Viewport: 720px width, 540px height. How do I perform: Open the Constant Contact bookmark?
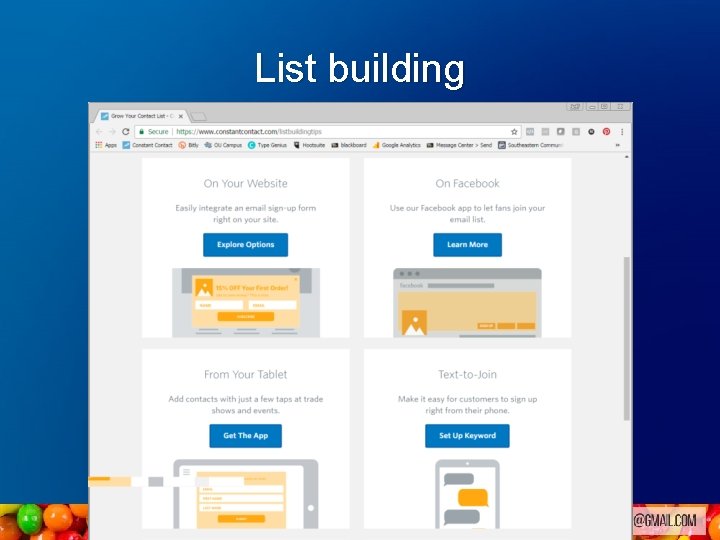[147, 145]
